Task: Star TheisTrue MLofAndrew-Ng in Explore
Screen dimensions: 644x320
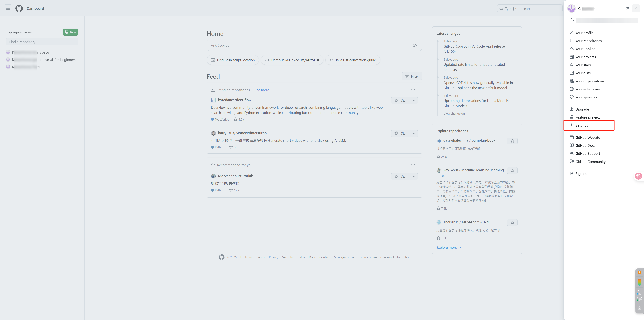Action: click(x=512, y=223)
